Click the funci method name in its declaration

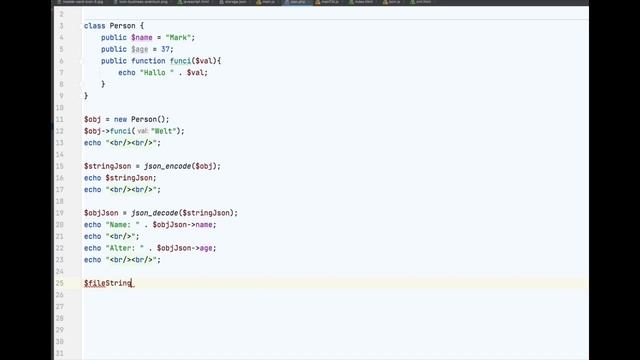coord(180,61)
